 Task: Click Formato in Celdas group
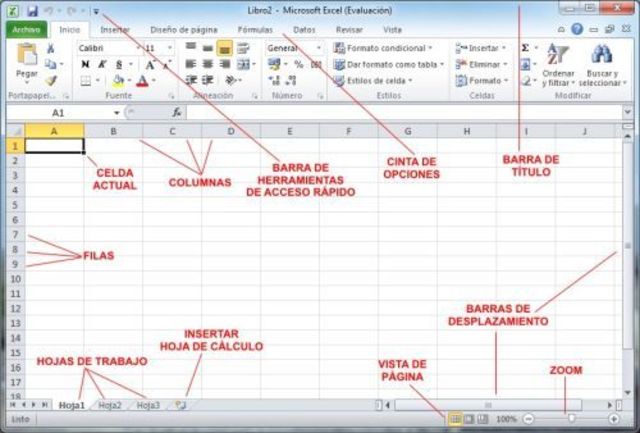(482, 81)
